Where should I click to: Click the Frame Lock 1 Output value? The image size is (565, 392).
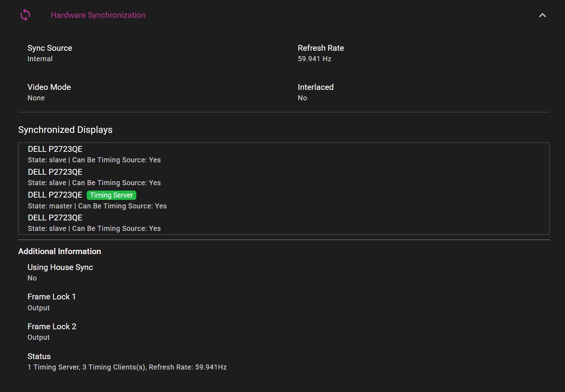click(x=39, y=308)
